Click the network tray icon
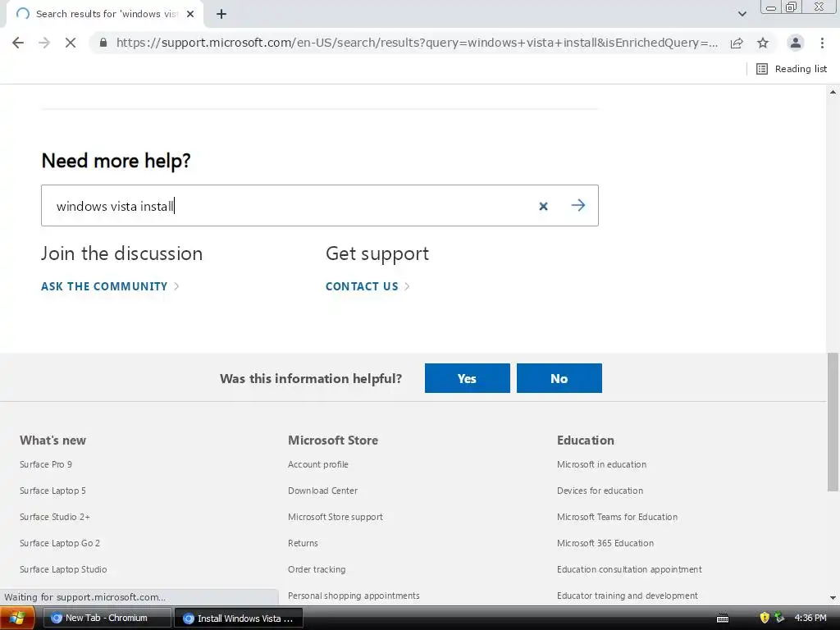This screenshot has height=630, width=840. tap(779, 619)
